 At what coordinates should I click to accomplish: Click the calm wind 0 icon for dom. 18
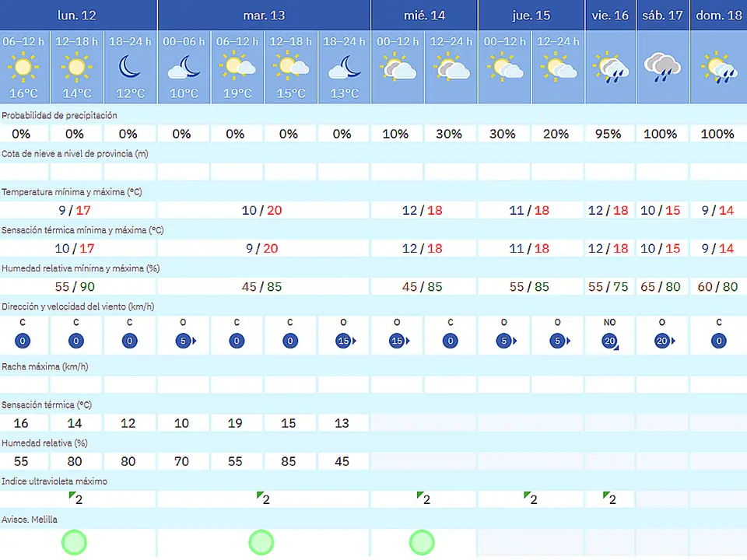pyautogui.click(x=718, y=341)
